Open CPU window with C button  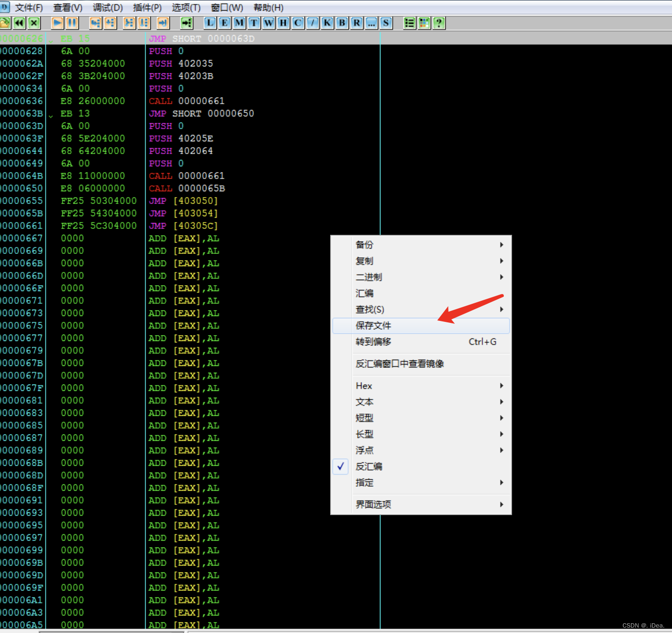pyautogui.click(x=298, y=23)
